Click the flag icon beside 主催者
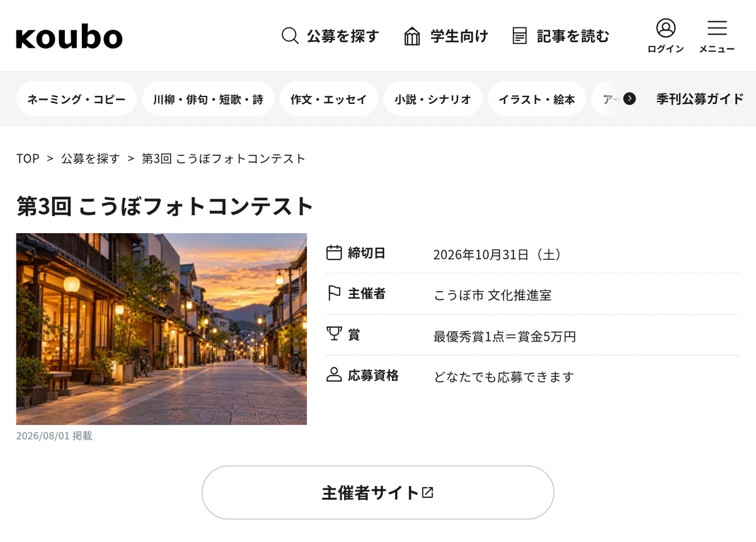 pos(334,294)
